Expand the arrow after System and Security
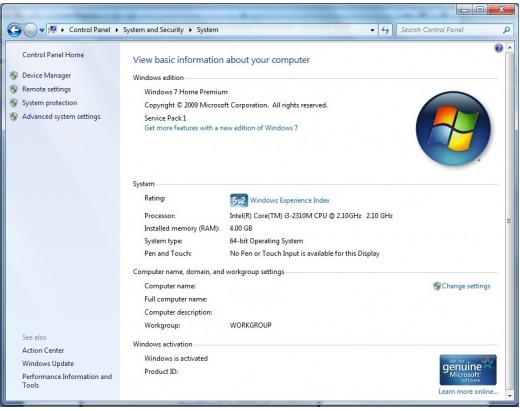The width and height of the screenshot is (520, 411). [x=190, y=30]
